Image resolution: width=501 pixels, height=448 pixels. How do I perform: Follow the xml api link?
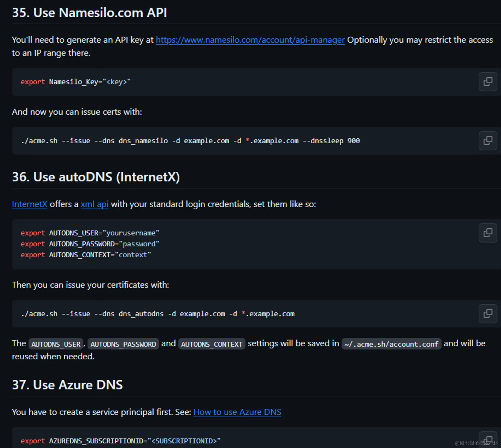[x=94, y=204]
